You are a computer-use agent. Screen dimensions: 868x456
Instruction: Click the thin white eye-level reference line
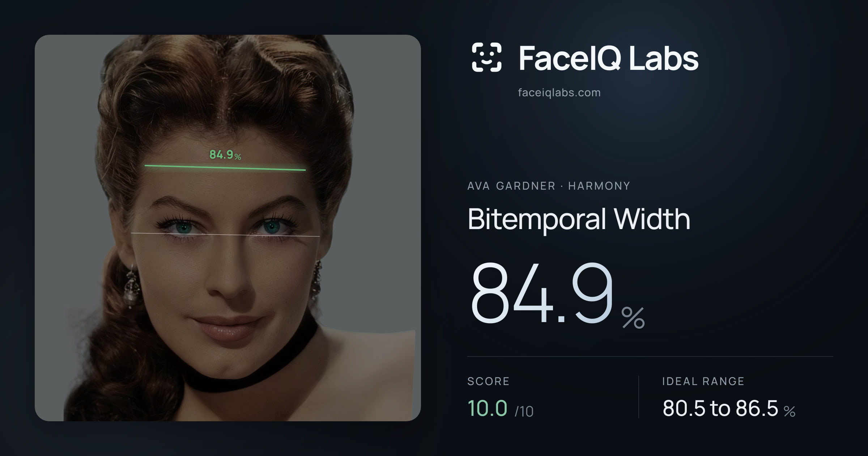click(x=225, y=235)
